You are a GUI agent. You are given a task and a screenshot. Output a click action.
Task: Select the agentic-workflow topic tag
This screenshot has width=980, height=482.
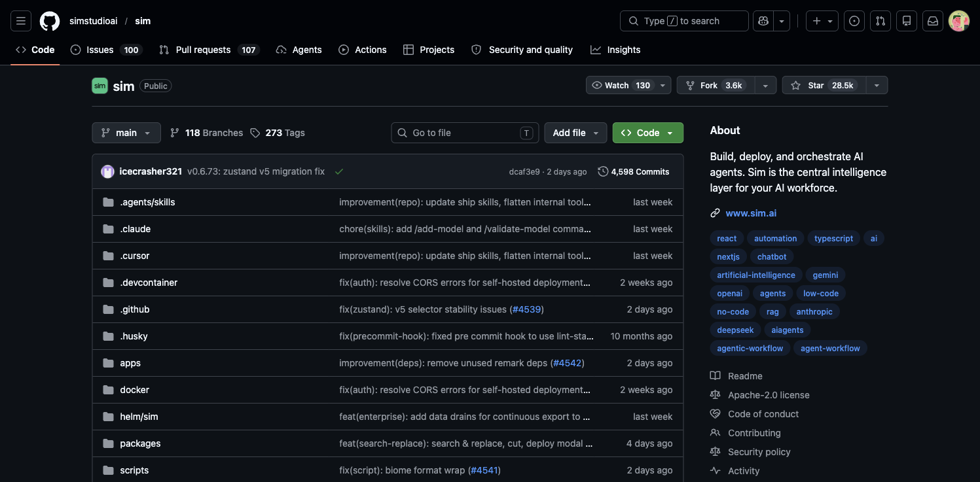pos(750,349)
